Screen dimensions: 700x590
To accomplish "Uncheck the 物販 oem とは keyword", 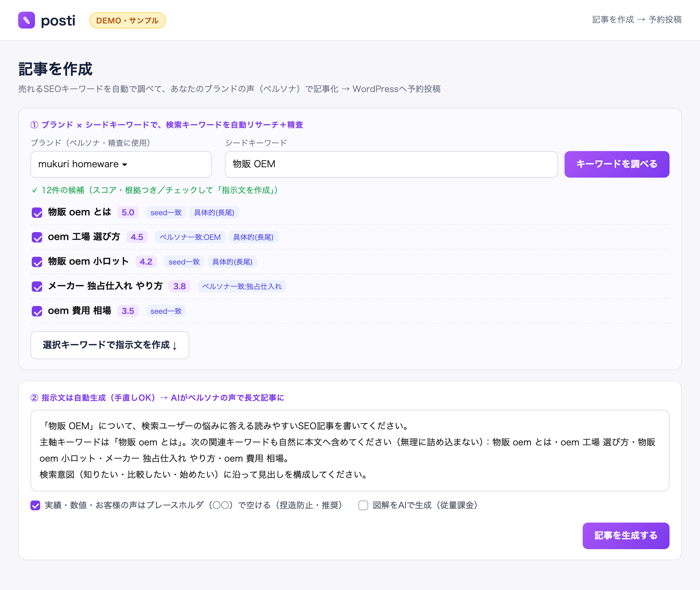I will point(37,213).
